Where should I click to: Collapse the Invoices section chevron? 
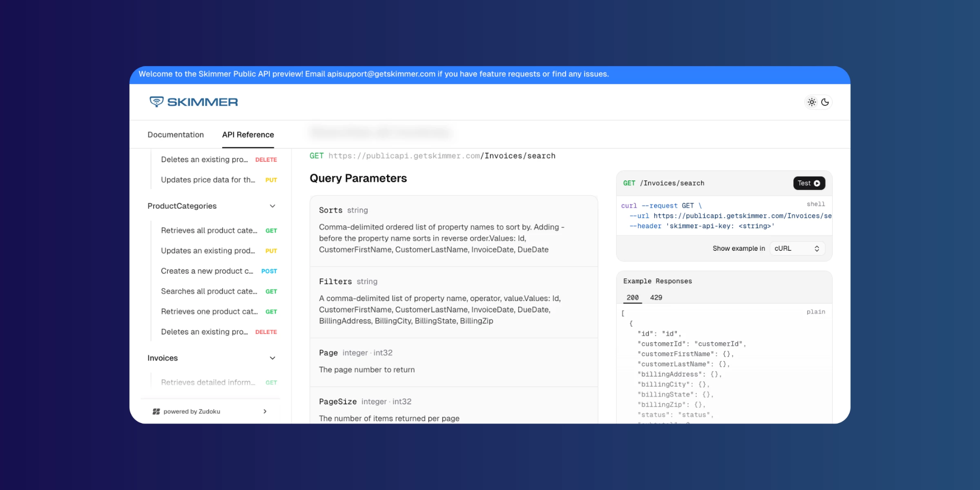coord(272,358)
